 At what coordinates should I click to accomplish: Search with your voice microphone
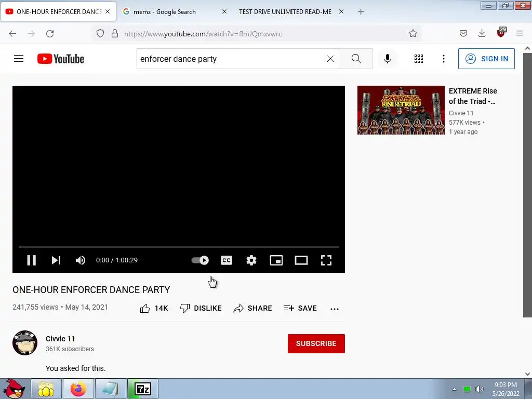(x=387, y=59)
